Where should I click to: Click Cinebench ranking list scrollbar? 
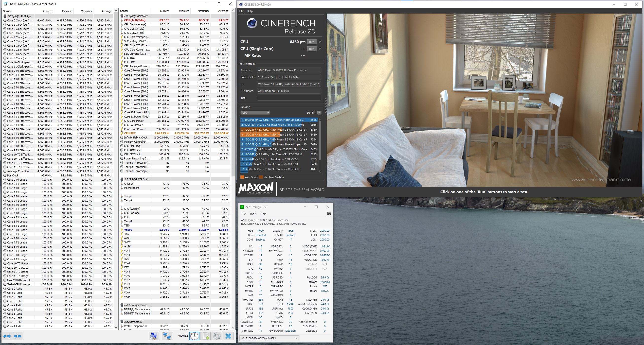tap(320, 140)
